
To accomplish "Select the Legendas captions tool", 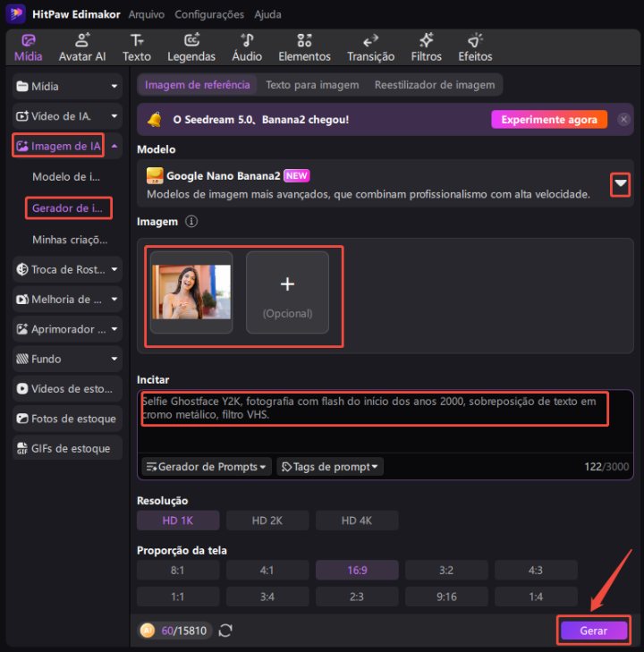I will 191,47.
